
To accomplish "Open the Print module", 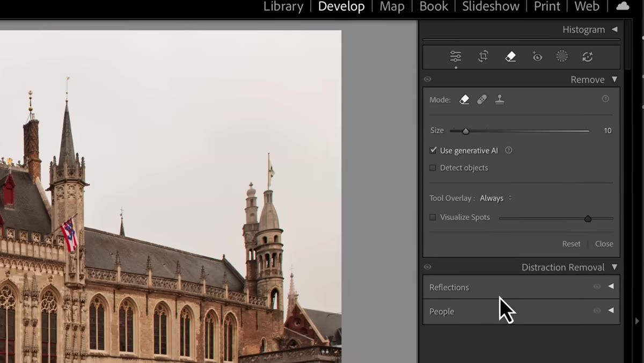I will coord(546,6).
